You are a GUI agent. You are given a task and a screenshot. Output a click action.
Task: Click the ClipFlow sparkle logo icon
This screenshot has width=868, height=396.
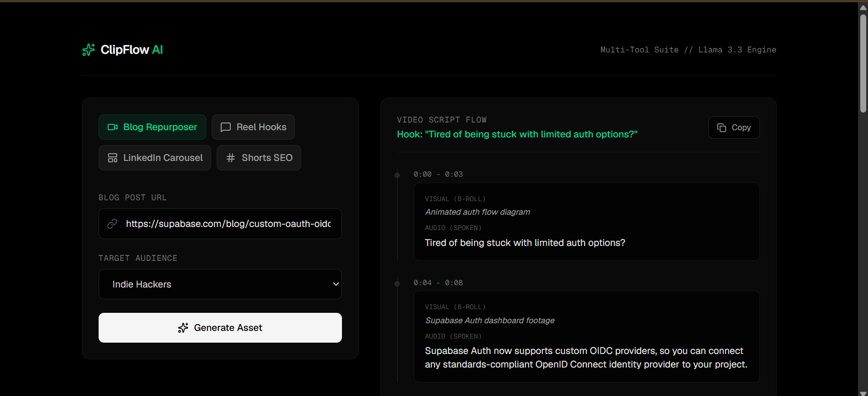tap(89, 50)
